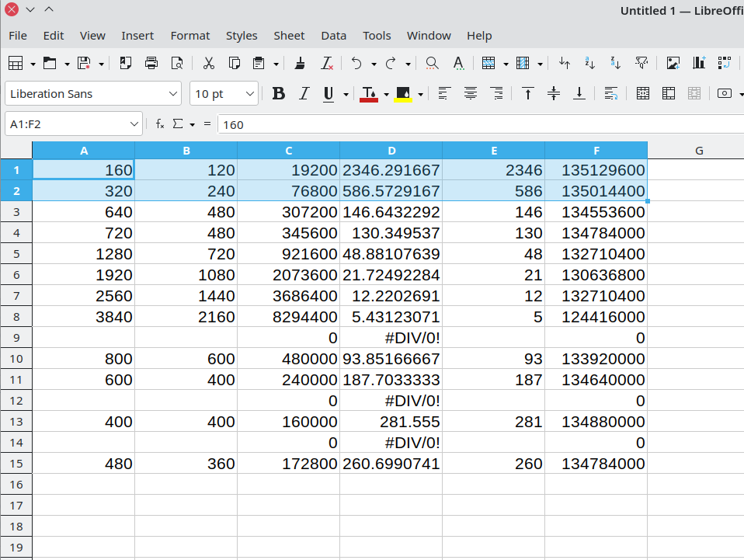Open the Styles menu
This screenshot has height=560, width=744.
coord(242,36)
